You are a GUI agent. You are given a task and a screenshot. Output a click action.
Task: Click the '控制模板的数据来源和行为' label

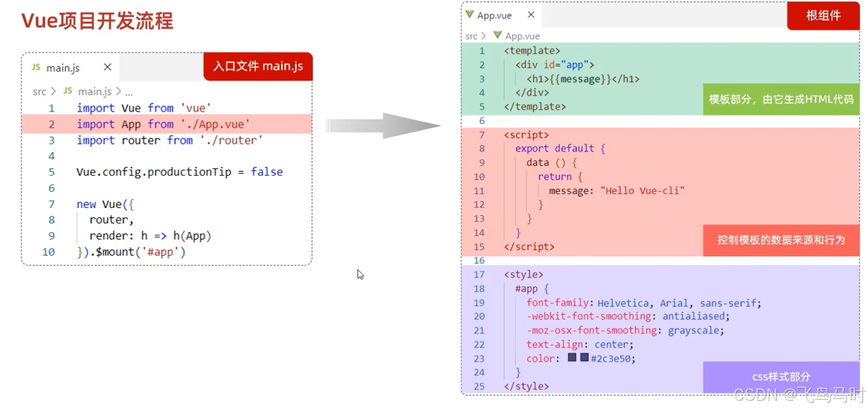point(781,240)
